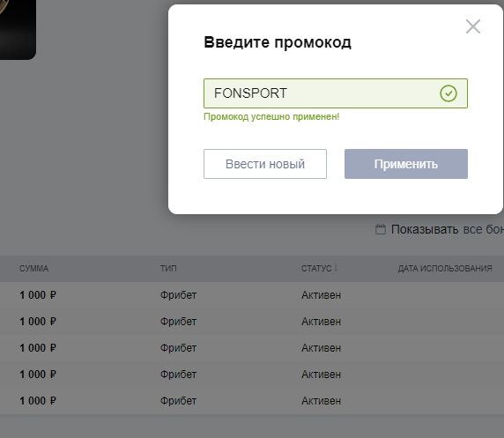
Task: Click the FONSPORT promo code input field
Action: (x=336, y=93)
